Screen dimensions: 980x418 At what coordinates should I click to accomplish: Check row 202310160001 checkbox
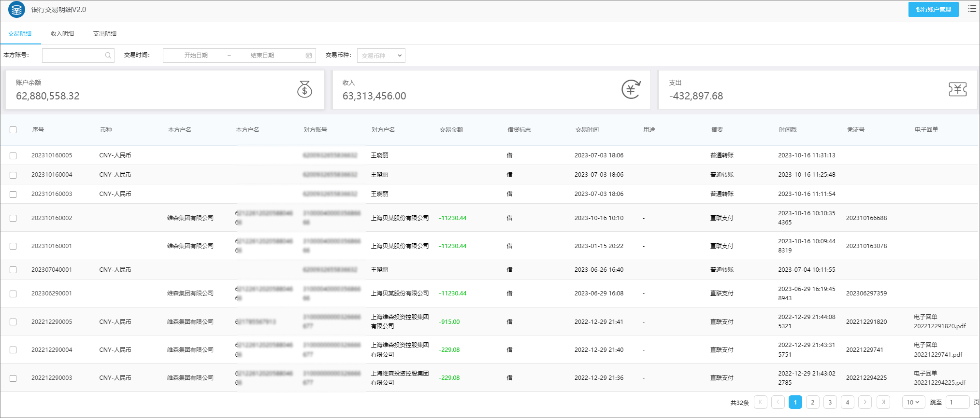pos(13,246)
